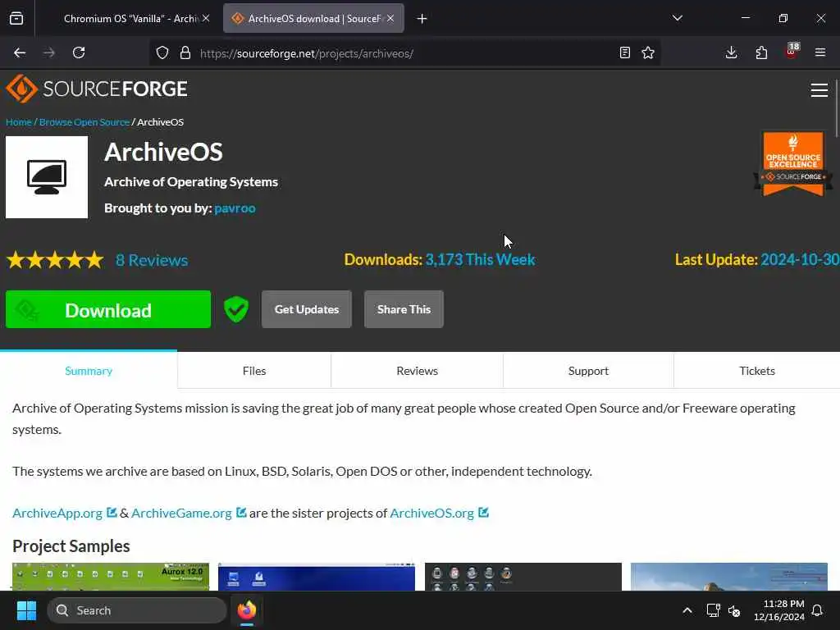
Task: Click the 3,173 This Week downloads link
Action: (x=480, y=259)
